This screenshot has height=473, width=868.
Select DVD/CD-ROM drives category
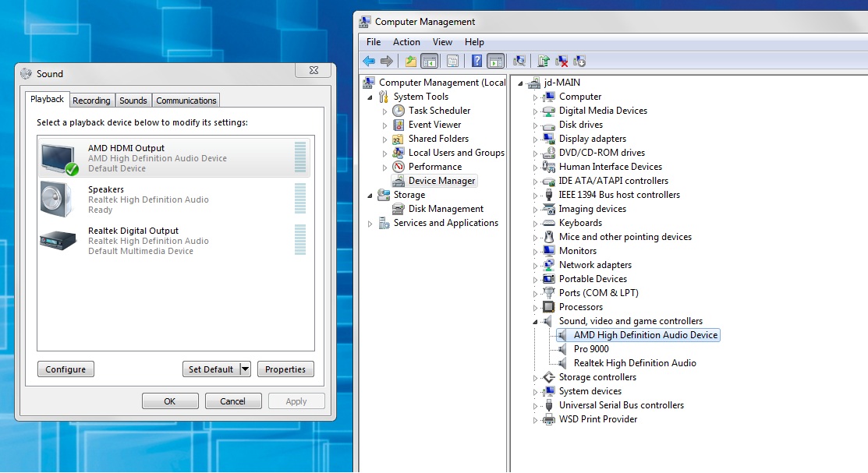[x=602, y=153]
